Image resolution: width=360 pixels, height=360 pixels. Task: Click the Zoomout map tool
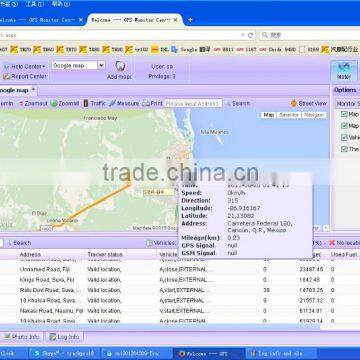point(33,104)
